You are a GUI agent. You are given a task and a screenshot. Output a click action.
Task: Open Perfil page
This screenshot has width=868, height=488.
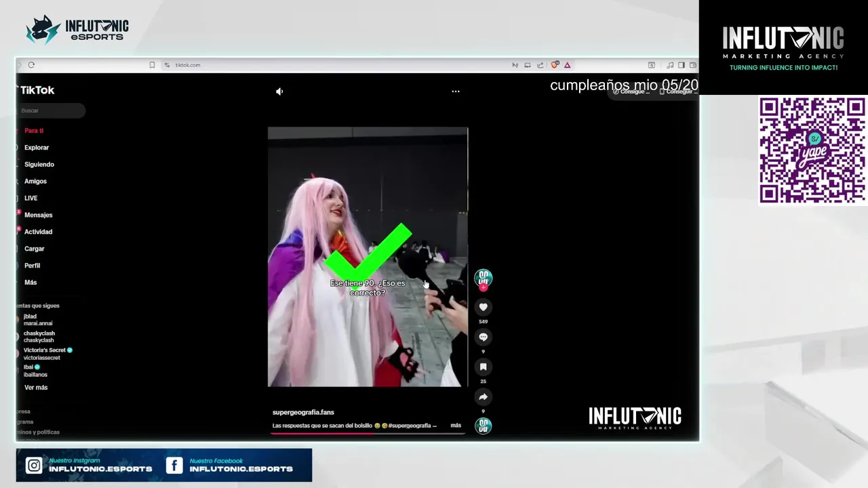pos(32,266)
